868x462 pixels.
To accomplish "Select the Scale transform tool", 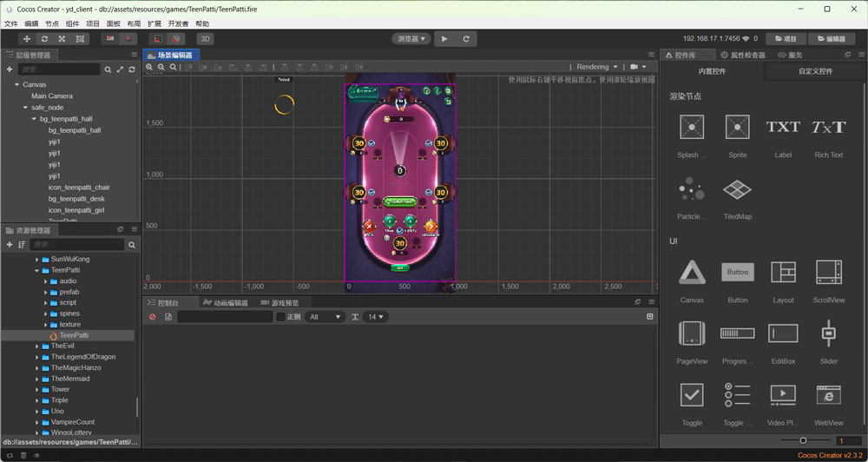I will tap(62, 39).
